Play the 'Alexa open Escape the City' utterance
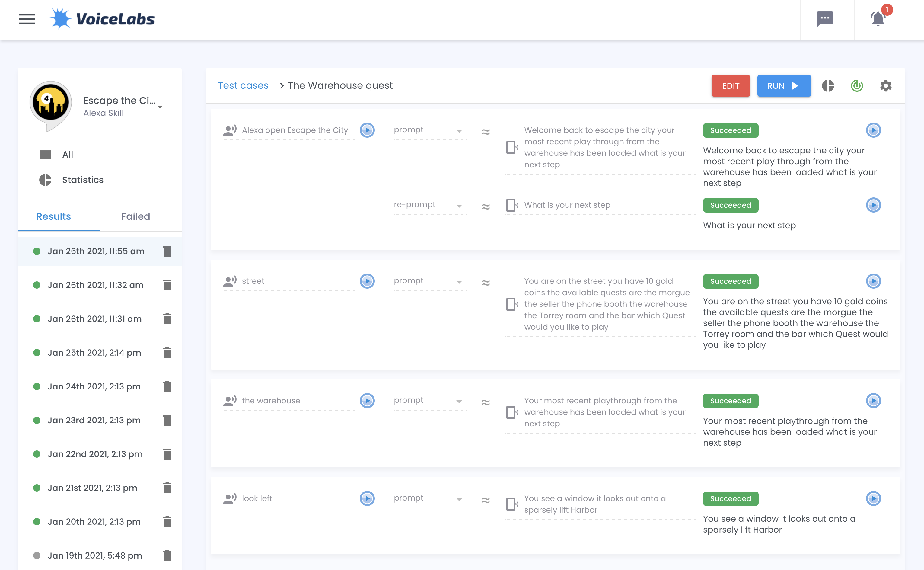924x570 pixels. [367, 130]
